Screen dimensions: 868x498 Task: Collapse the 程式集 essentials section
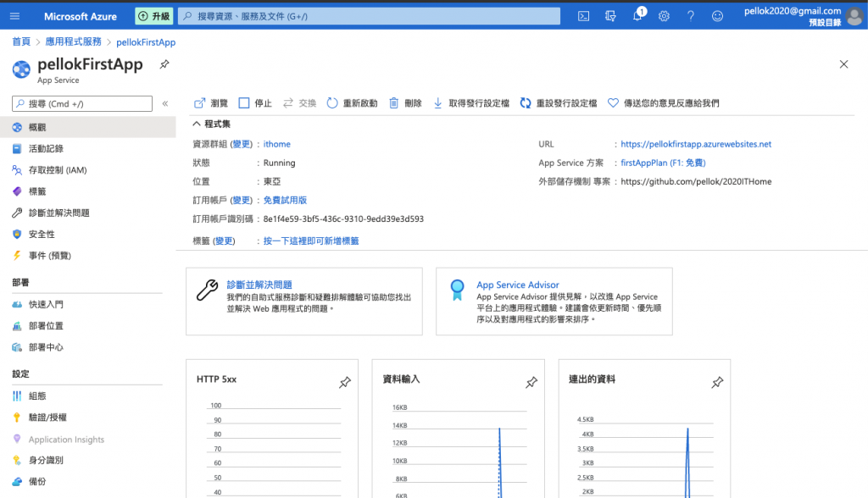(x=197, y=124)
